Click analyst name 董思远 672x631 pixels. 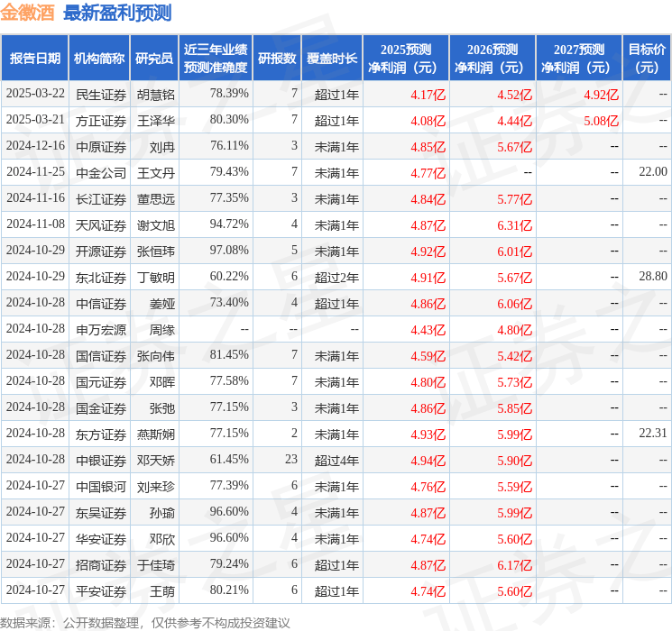(155, 199)
